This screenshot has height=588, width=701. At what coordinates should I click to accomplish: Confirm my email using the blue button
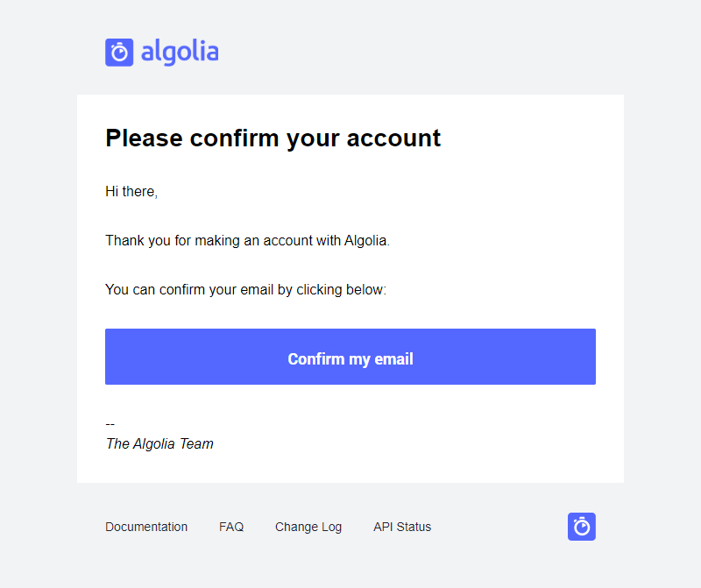click(x=350, y=357)
